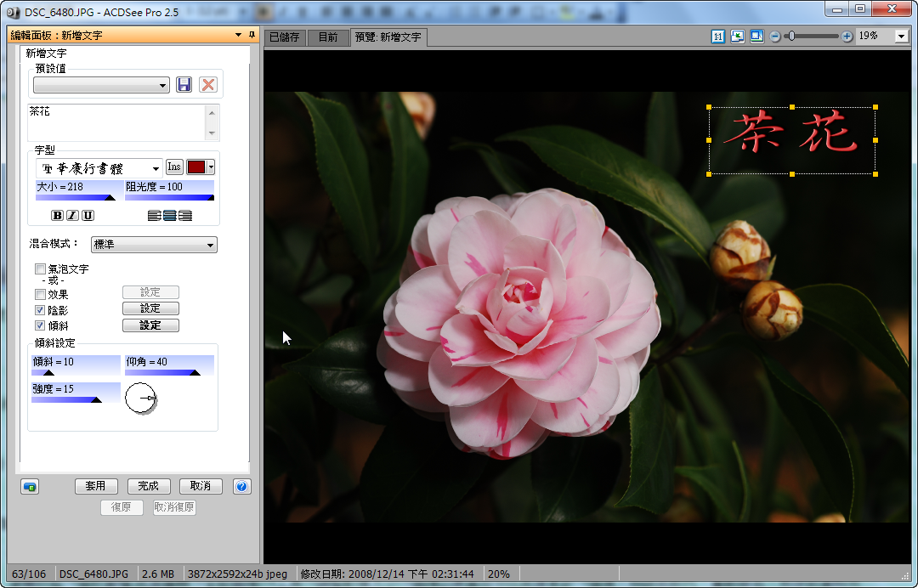This screenshot has width=918, height=588.
Task: Delete the preset with the red X icon
Action: tap(207, 85)
